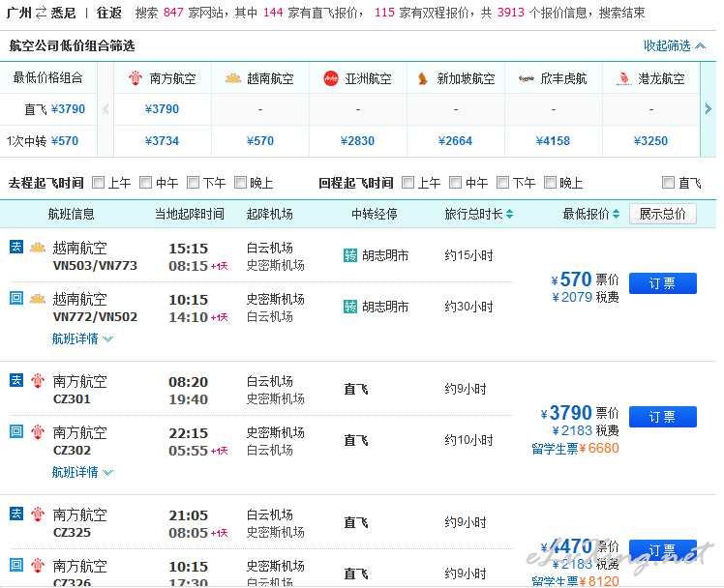This screenshot has height=588, width=724.
Task: Book the ¥3790 China Southern ticket
Action: pyautogui.click(x=663, y=417)
